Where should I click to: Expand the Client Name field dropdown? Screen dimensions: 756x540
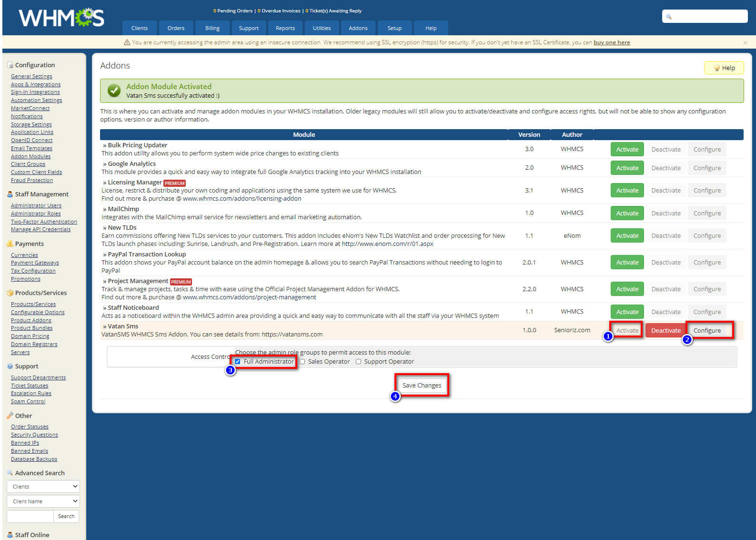pos(43,501)
